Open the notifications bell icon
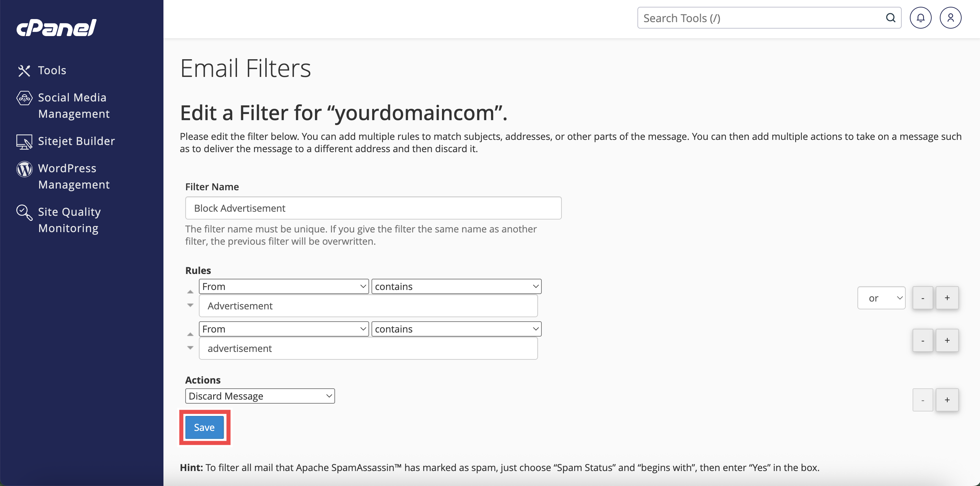 [x=920, y=18]
